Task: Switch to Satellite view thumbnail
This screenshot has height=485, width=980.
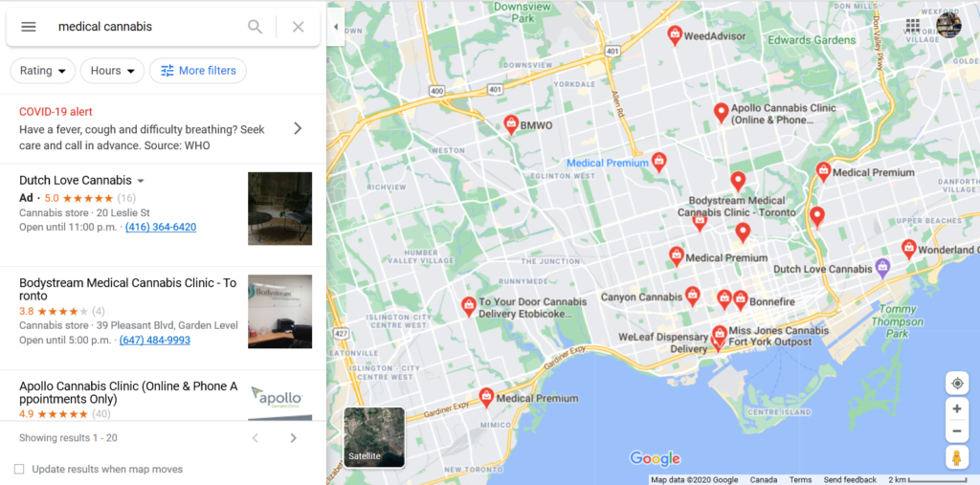Action: pyautogui.click(x=374, y=437)
